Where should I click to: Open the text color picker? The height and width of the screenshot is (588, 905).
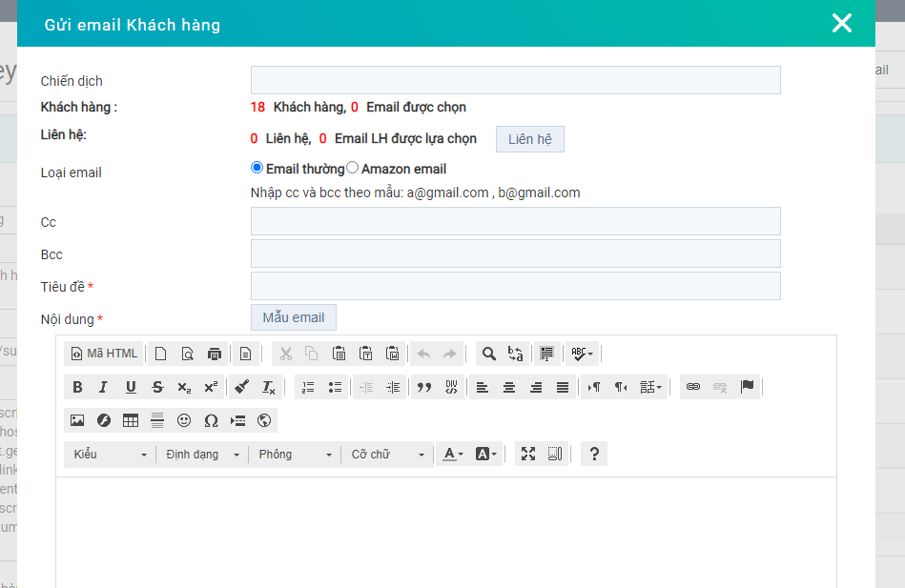pos(453,455)
